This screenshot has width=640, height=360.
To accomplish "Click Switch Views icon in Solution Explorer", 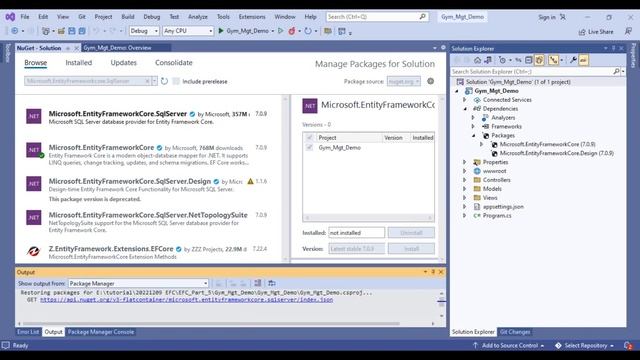I will click(488, 60).
